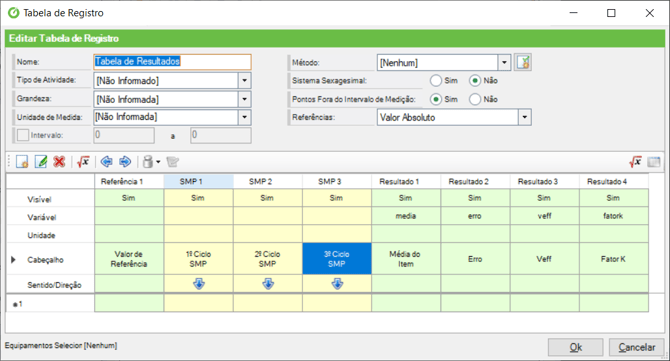Select the '2º Ciclo SMP' header cell
Screen dimensions: 670x361
268,259
